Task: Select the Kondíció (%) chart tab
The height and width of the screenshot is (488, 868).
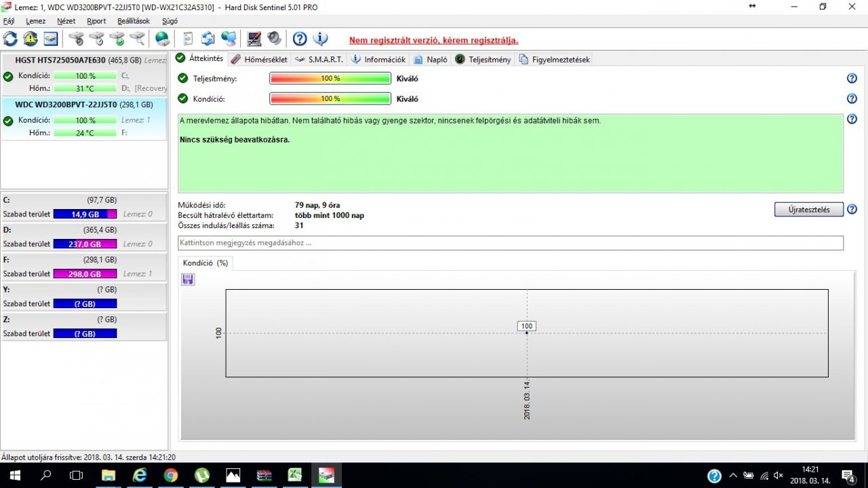Action: click(205, 263)
